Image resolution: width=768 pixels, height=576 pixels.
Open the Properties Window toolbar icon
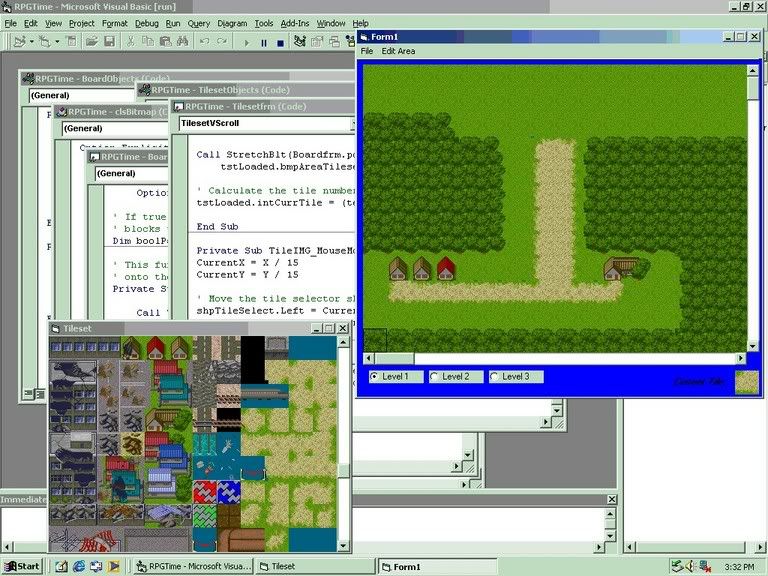tap(317, 42)
